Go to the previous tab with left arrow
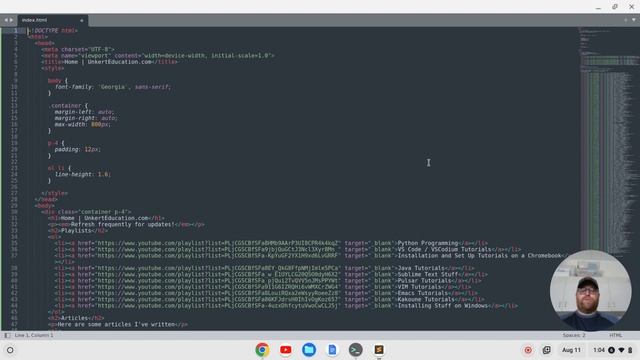The image size is (640, 360). point(6,20)
